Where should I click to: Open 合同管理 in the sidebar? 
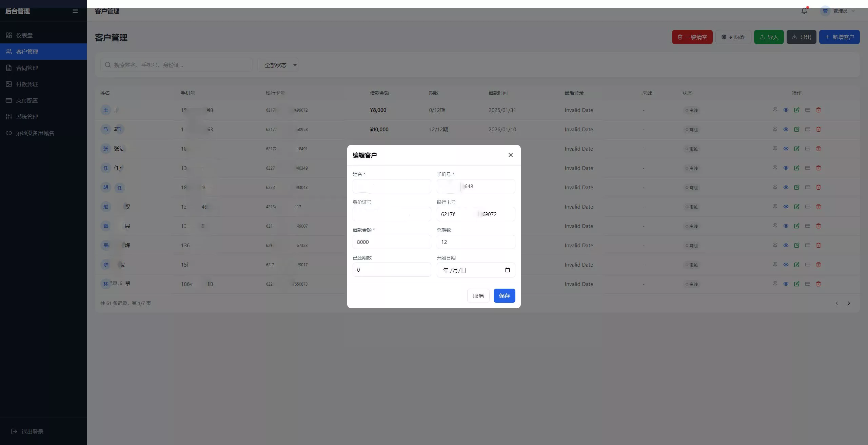(27, 68)
